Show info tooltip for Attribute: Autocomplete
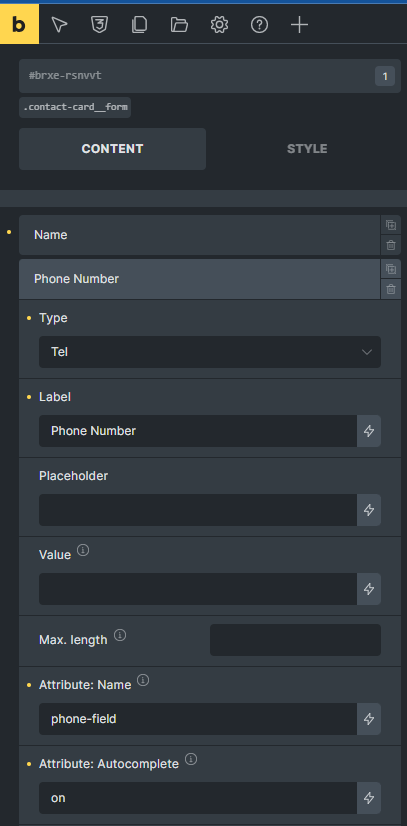The height and width of the screenshot is (826, 407). (192, 759)
